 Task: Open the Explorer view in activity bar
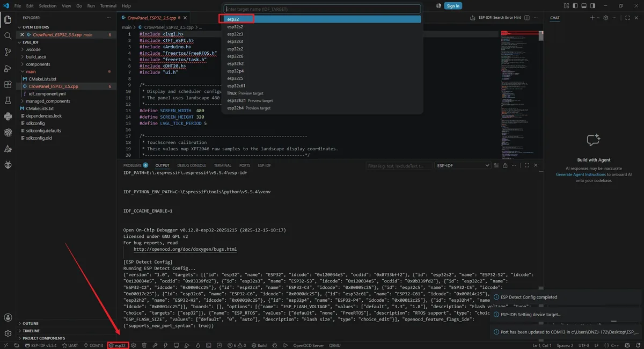(8, 20)
